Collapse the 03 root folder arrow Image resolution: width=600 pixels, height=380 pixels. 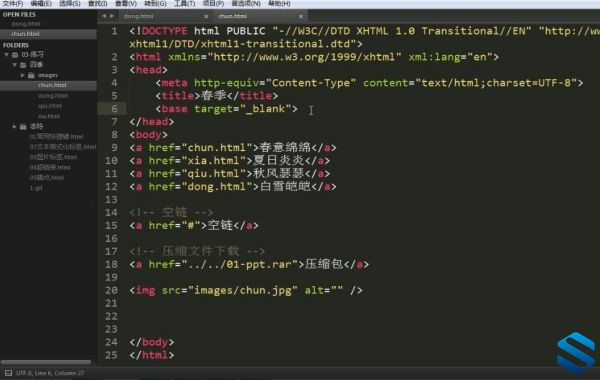pos(7,55)
